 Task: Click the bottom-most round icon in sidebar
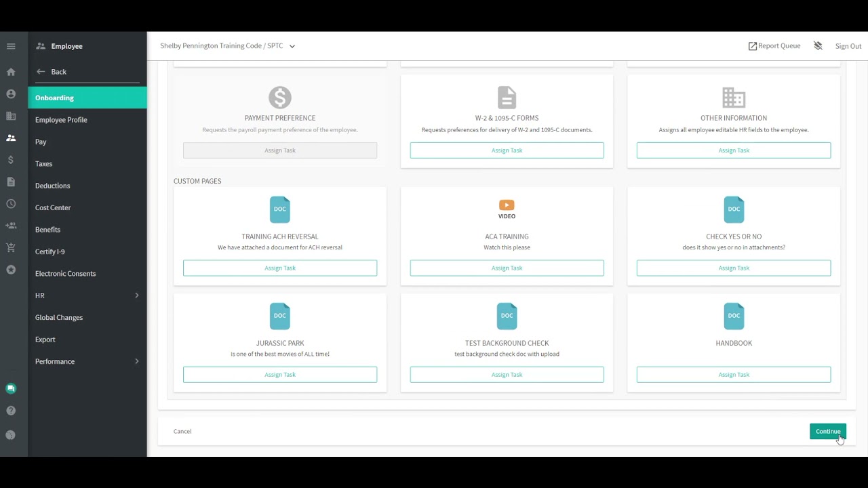pos(11,435)
